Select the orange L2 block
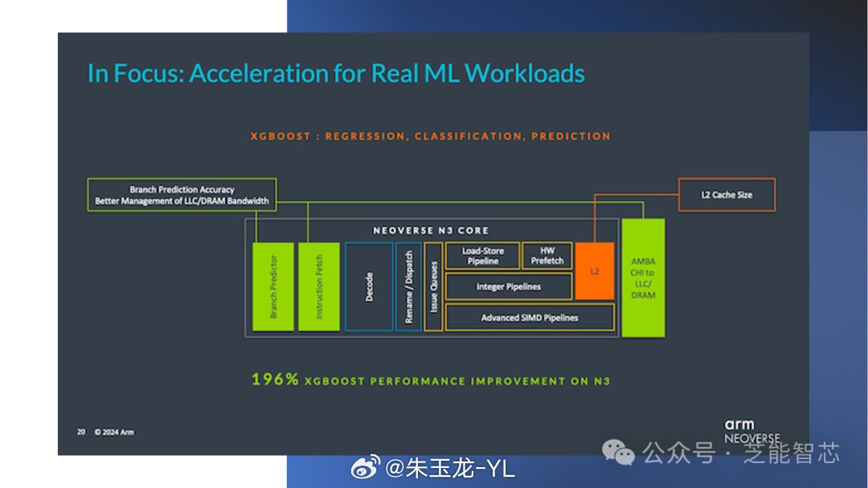The width and height of the screenshot is (868, 488). coord(595,272)
